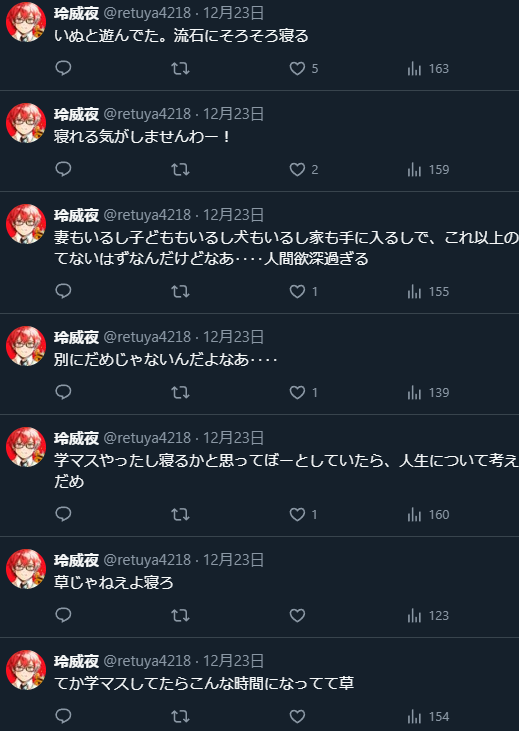This screenshot has width=519, height=731.
Task: Like the 草じゃねえよ寝ろ tweet
Action: pyautogui.click(x=297, y=615)
